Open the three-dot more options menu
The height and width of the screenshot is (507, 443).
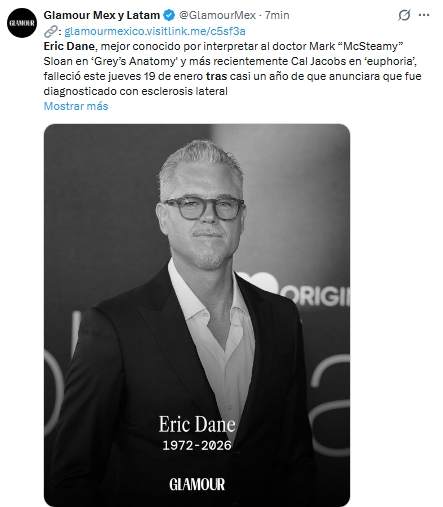(x=424, y=15)
